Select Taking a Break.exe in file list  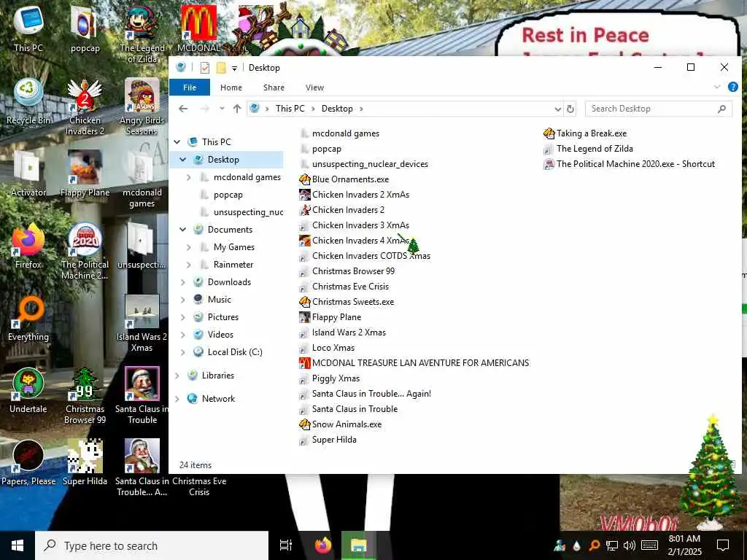point(591,134)
